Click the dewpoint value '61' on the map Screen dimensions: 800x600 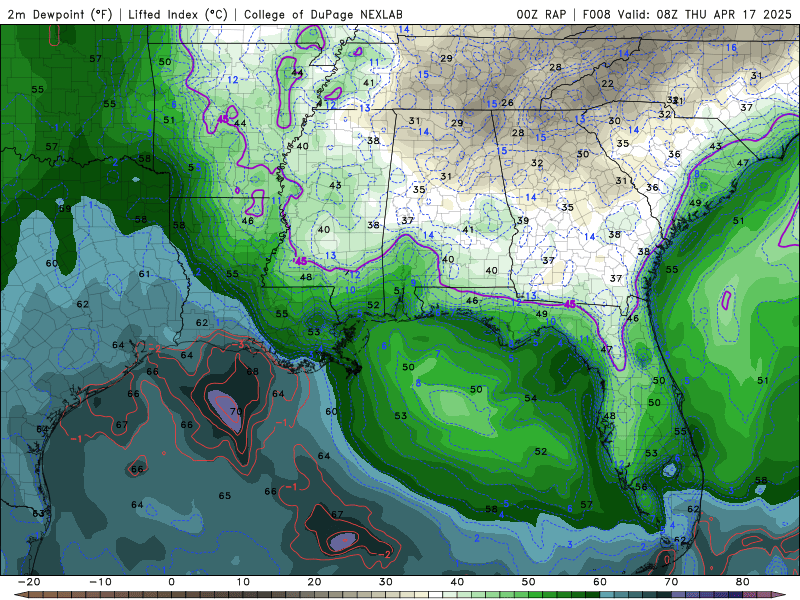coord(144,274)
